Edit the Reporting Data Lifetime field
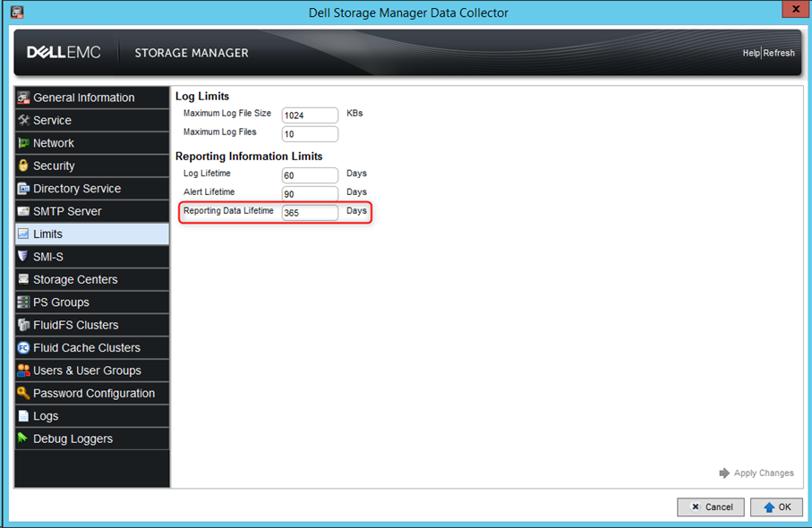Image resolution: width=812 pixels, height=528 pixels. [x=311, y=213]
